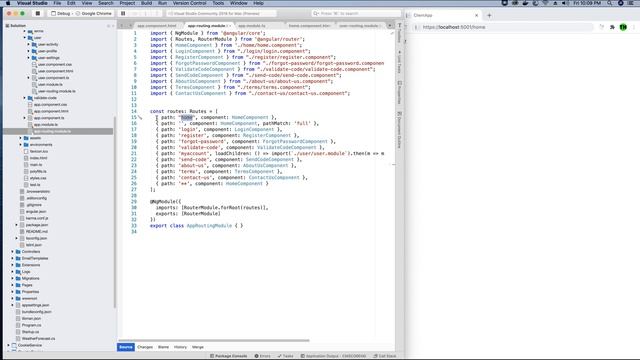
Task: Switch to the home.component.html editor tab
Action: 309,26
